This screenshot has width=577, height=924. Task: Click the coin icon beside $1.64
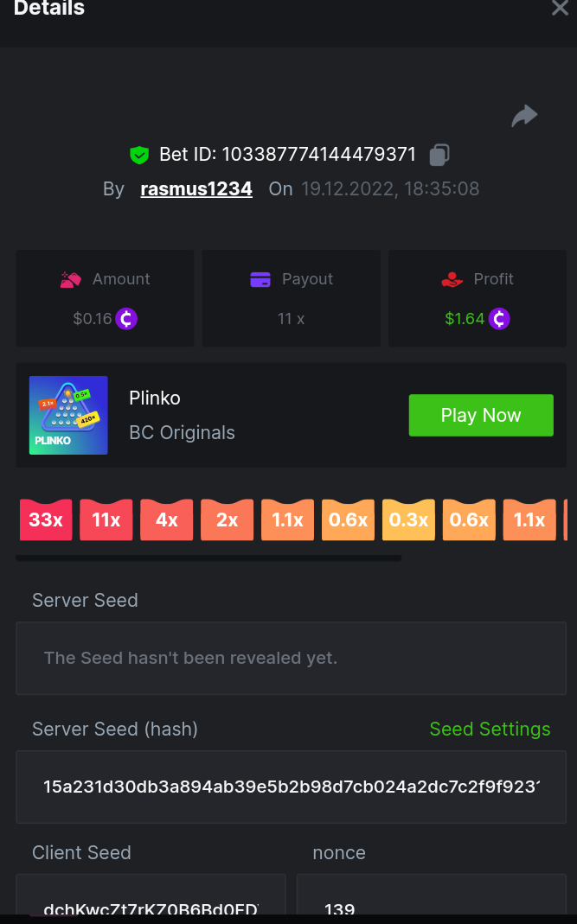tap(499, 319)
